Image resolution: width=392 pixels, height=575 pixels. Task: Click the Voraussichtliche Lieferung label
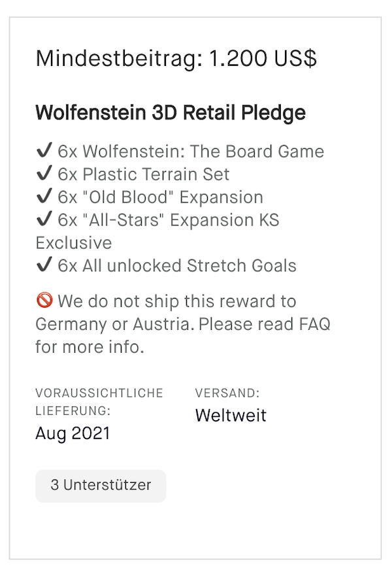pos(99,402)
